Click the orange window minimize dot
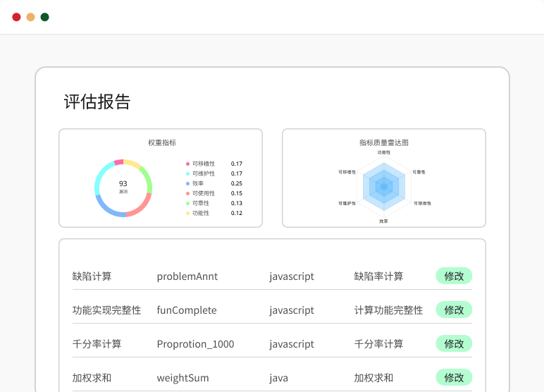544x392 pixels. click(30, 17)
